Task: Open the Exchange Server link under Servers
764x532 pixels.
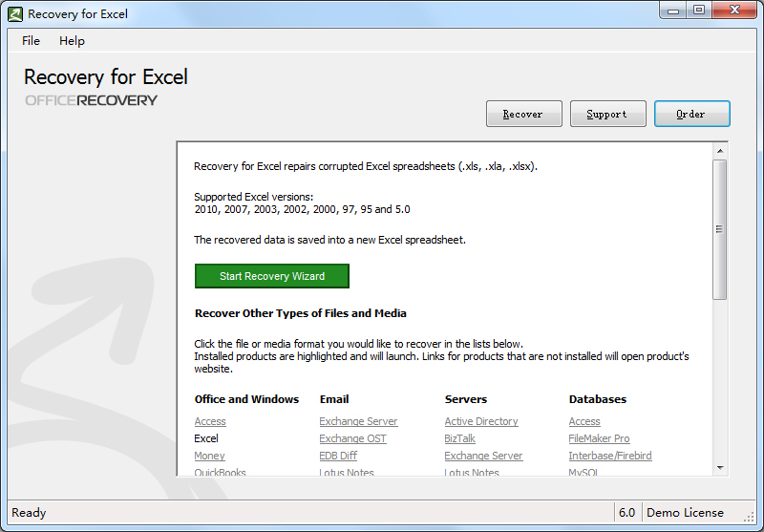Action: click(484, 456)
